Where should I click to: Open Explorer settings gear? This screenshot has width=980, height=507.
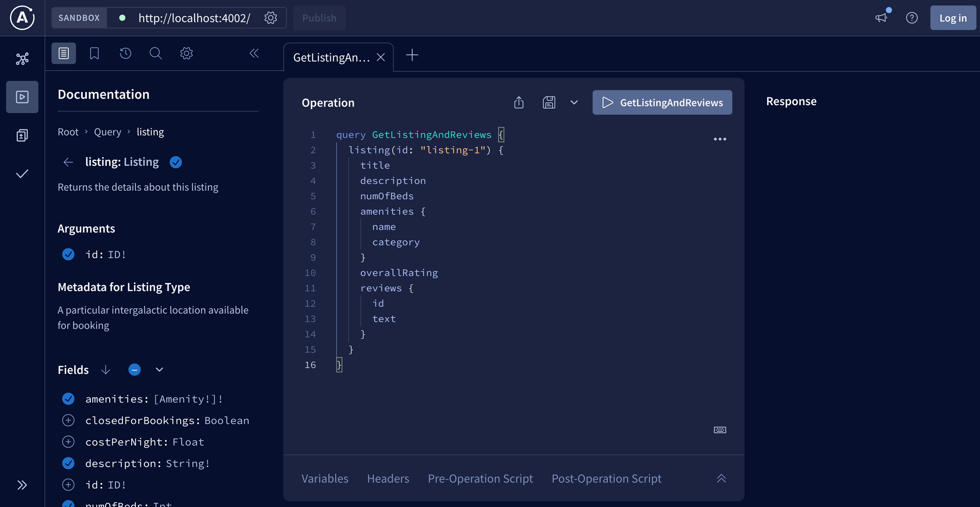coord(186,53)
